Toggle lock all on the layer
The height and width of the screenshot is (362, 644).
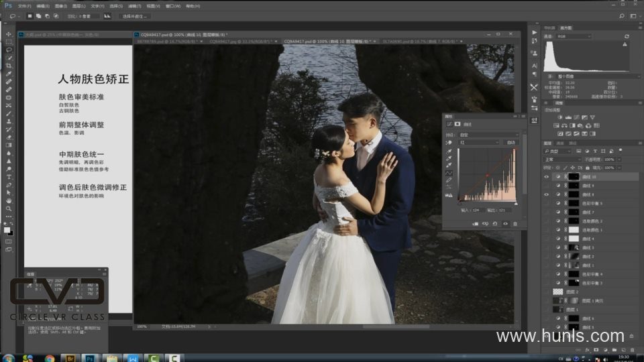point(588,168)
